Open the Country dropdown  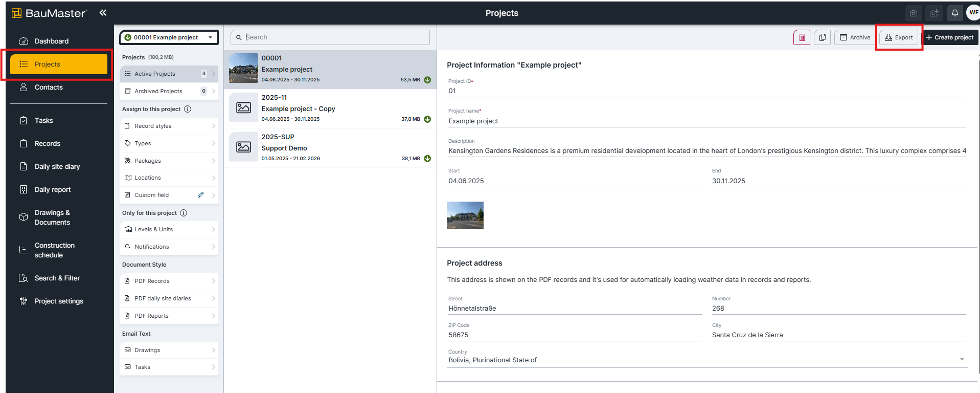[962, 360]
